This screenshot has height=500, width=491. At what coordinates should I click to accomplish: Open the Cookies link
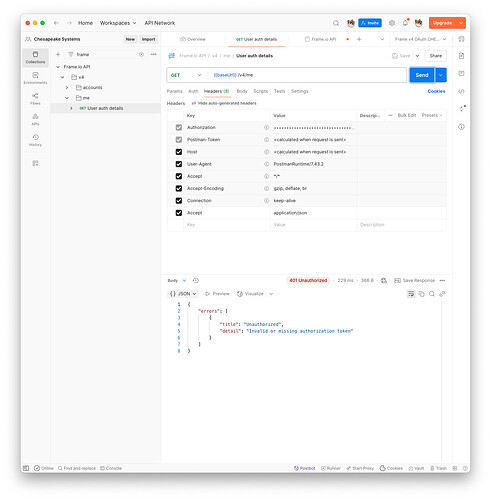pyautogui.click(x=436, y=91)
